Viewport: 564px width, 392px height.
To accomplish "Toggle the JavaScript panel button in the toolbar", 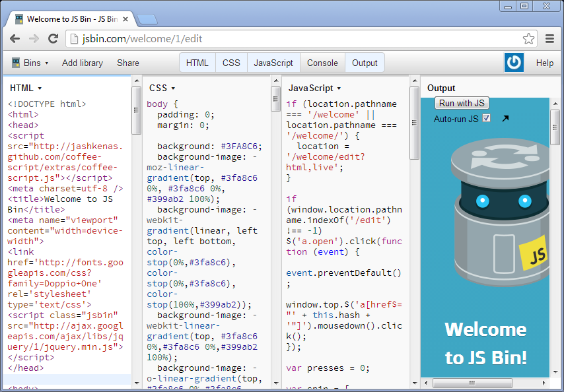I will [273, 63].
